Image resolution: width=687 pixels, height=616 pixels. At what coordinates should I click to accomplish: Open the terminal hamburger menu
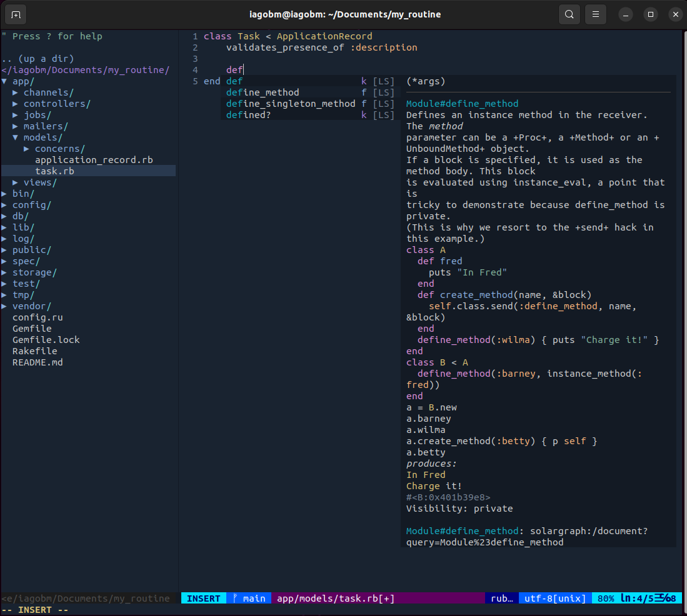[595, 14]
